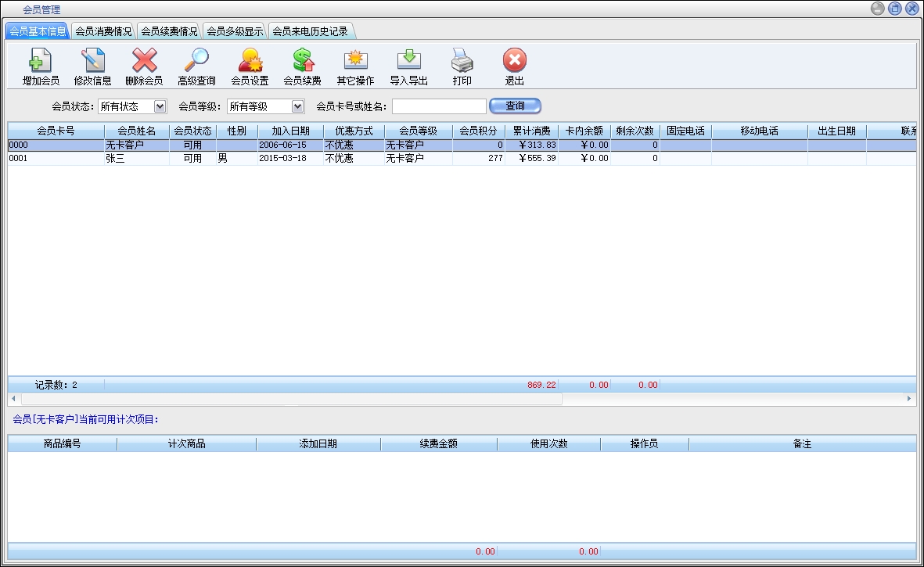924x567 pixels.
Task: Open 会员设置 member settings icon
Action: point(250,61)
